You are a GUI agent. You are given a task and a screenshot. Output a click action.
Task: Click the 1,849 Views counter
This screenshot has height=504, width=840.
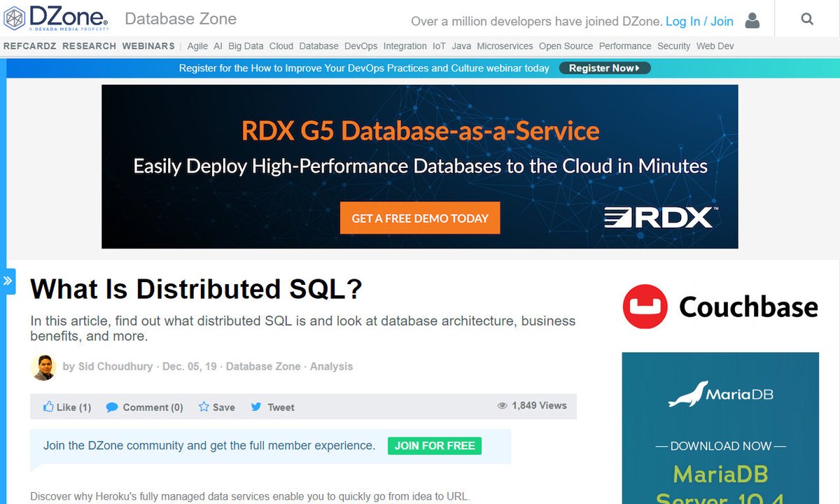pyautogui.click(x=532, y=405)
